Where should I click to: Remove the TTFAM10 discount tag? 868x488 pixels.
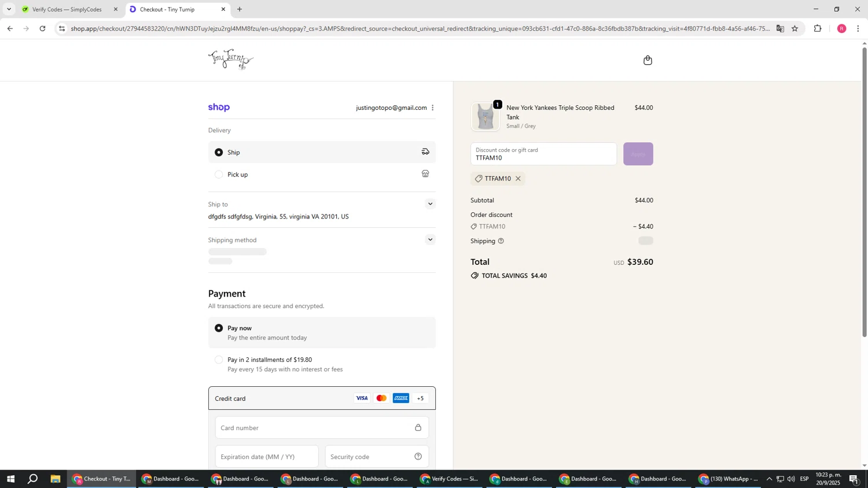[518, 179]
